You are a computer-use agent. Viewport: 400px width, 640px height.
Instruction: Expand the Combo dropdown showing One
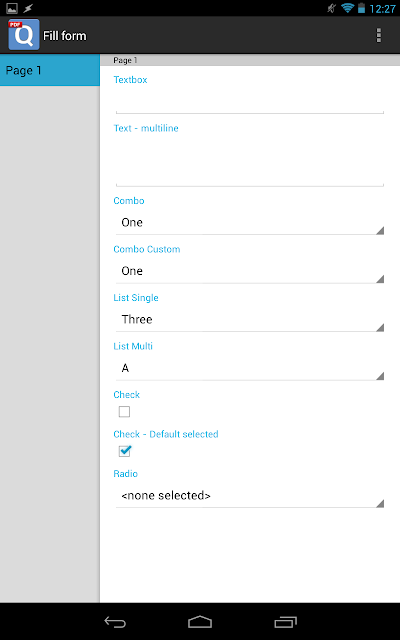click(250, 223)
